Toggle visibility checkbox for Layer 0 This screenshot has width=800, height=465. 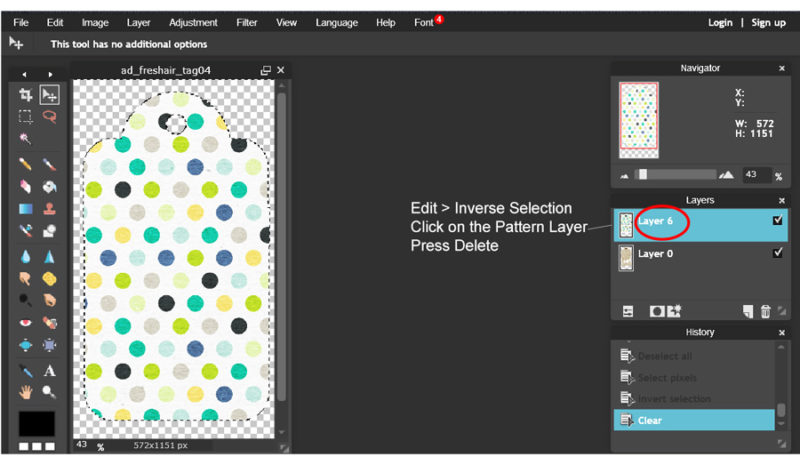777,253
